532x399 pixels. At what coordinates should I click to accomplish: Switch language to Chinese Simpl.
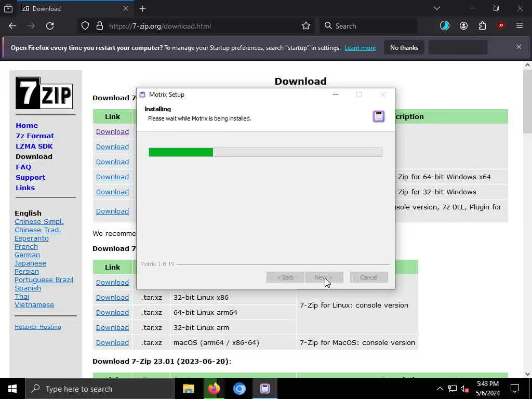(x=39, y=221)
